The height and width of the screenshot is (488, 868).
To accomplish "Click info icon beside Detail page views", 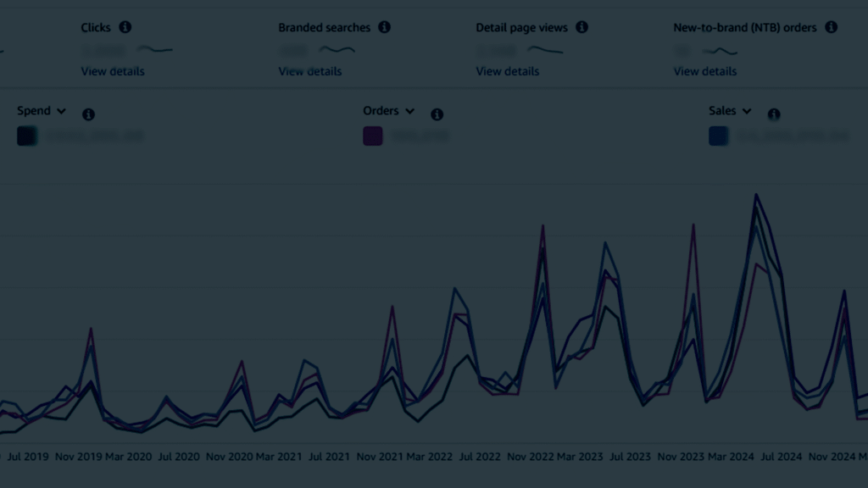I will tap(581, 27).
